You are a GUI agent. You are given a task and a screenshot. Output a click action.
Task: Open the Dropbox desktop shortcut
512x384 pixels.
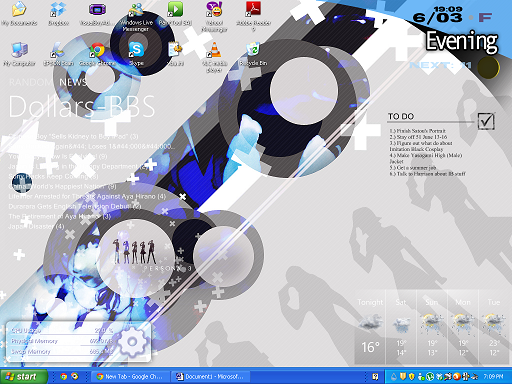pyautogui.click(x=58, y=14)
